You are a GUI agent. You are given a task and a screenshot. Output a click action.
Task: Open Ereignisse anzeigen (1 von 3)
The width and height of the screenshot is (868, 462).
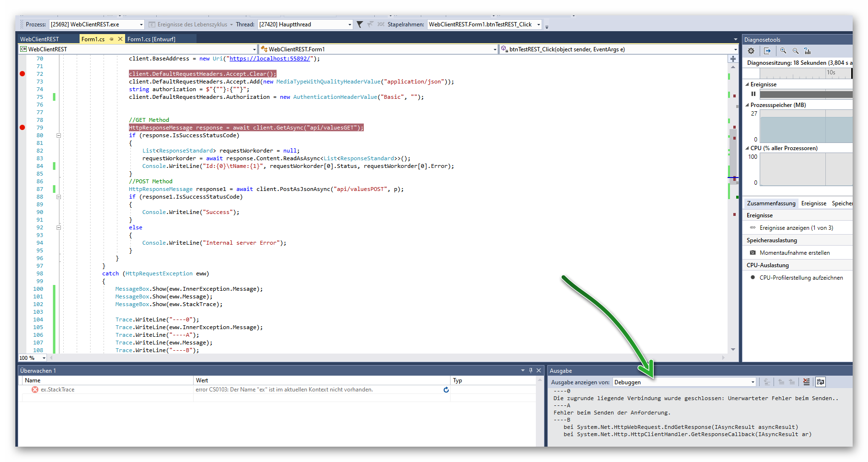click(797, 227)
